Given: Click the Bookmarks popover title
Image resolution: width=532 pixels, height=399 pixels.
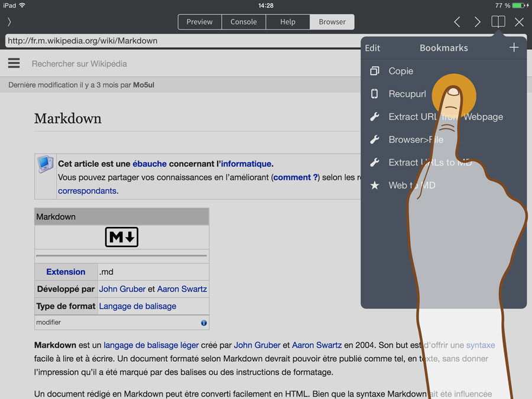Looking at the screenshot, I should [x=444, y=48].
